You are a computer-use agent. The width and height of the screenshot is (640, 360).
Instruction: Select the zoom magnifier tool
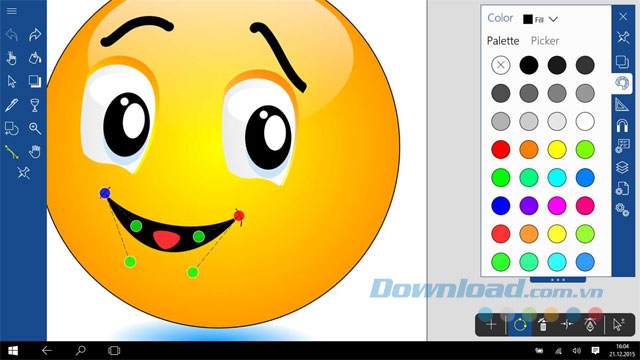tap(35, 129)
